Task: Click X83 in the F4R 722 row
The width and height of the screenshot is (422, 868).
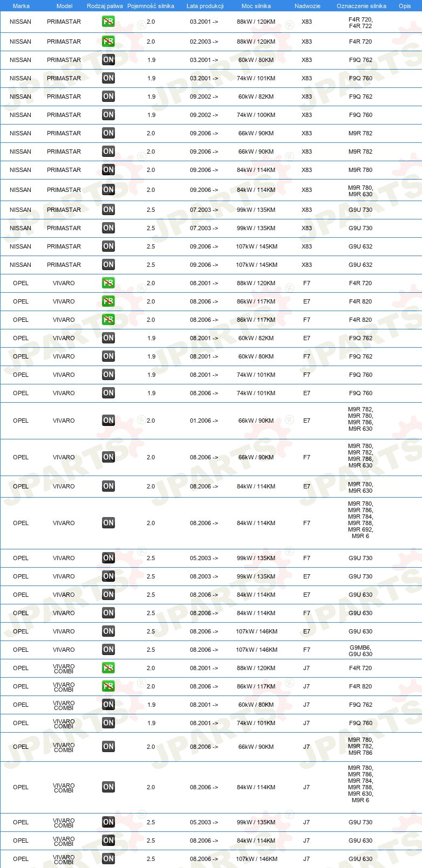Action: tap(307, 22)
